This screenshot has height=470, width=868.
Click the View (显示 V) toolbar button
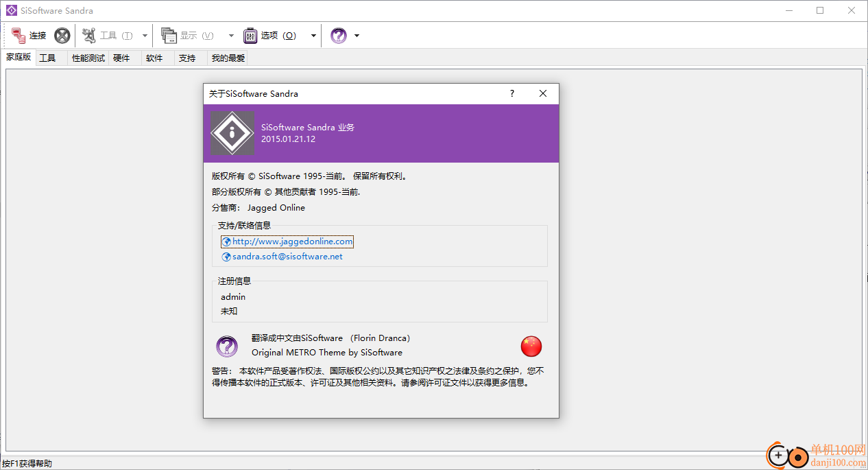pos(188,36)
